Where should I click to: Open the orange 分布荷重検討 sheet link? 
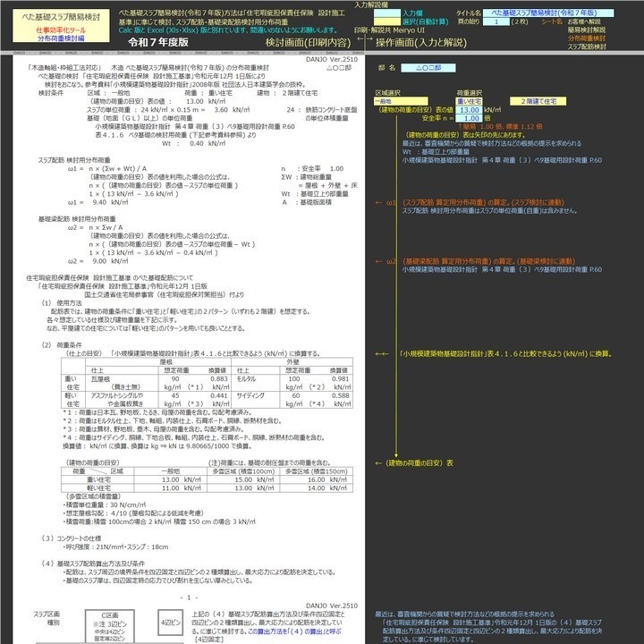click(587, 38)
